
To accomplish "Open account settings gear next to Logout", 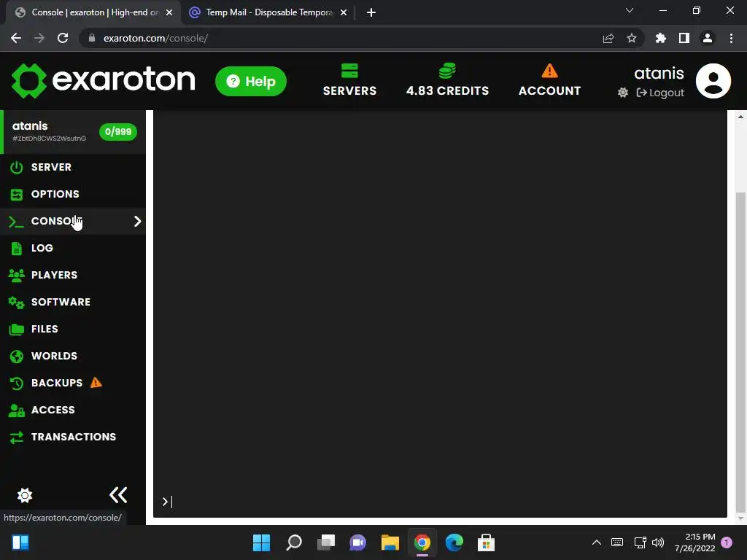I will point(623,93).
